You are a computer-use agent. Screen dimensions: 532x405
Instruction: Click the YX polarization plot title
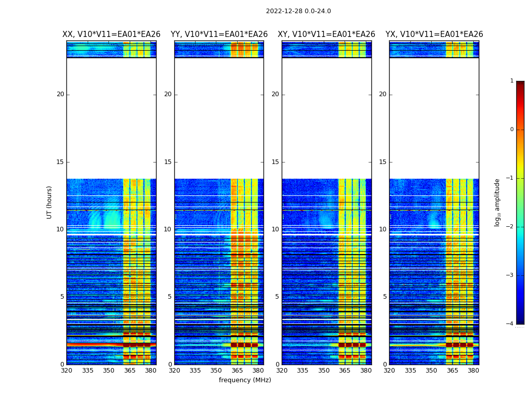coord(434,34)
